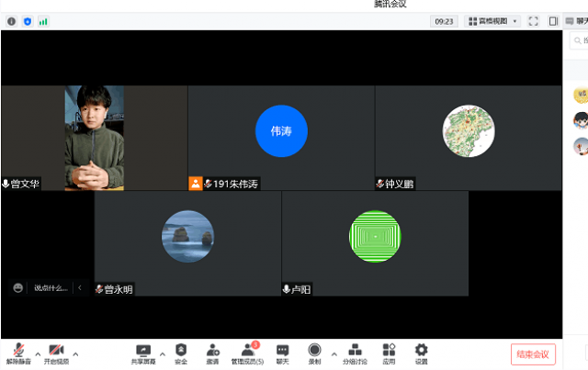Open the 应用 apps menu
This screenshot has height=370, width=588.
point(389,353)
